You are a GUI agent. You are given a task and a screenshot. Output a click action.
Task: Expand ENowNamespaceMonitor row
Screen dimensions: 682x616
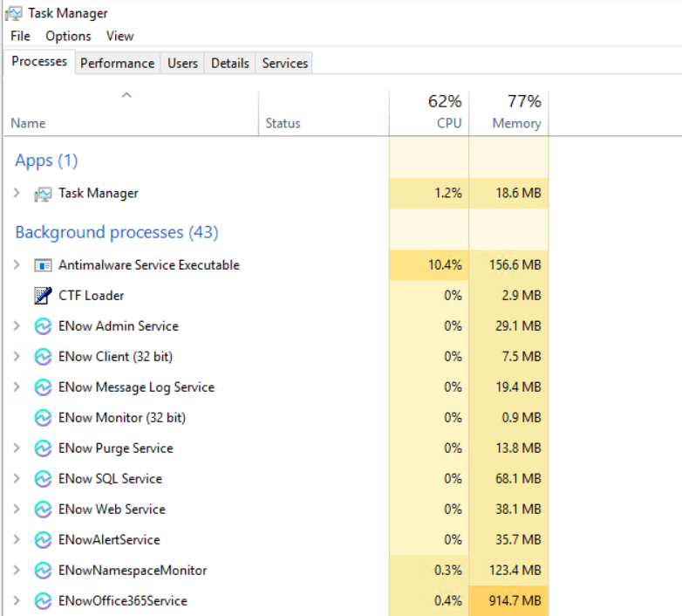pos(17,570)
